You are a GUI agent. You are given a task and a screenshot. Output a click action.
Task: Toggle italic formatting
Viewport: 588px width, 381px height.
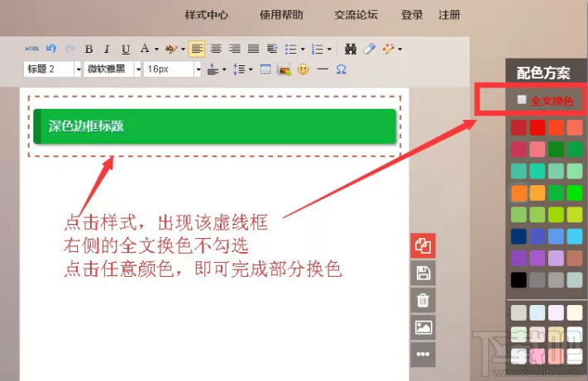107,49
